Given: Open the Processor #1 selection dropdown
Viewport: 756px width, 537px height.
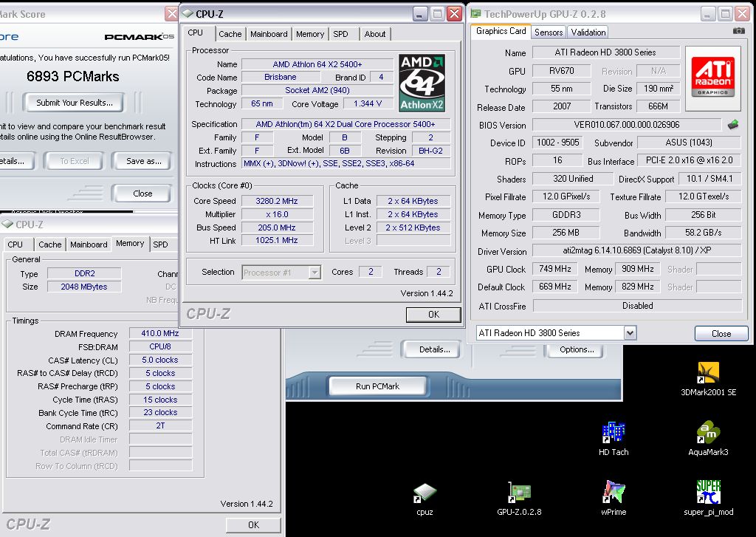Looking at the screenshot, I should [x=315, y=273].
